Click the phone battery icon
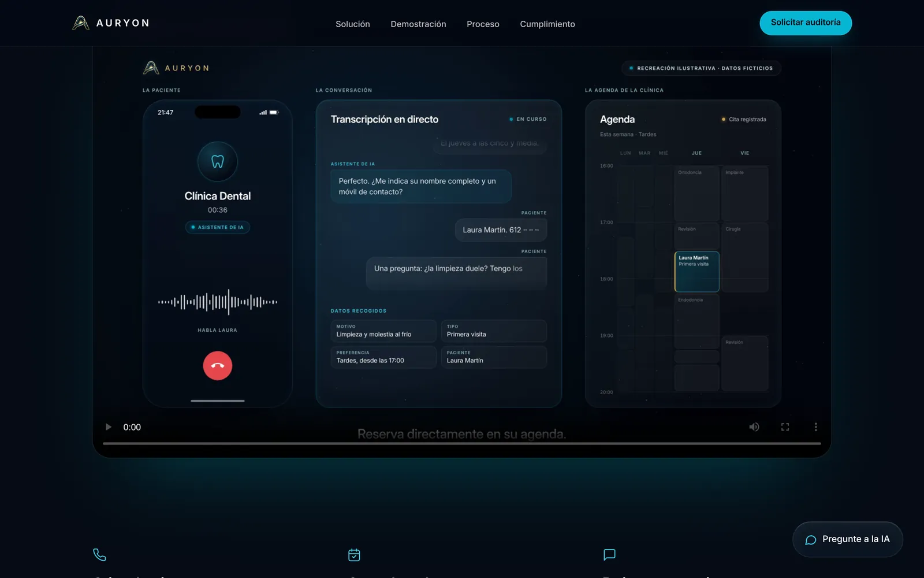Viewport: 924px width, 578px height. pyautogui.click(x=274, y=113)
